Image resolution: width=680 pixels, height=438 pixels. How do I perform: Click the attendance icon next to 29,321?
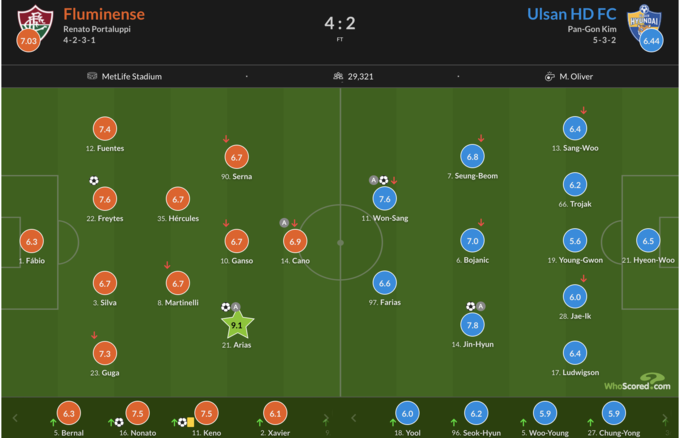tap(338, 76)
